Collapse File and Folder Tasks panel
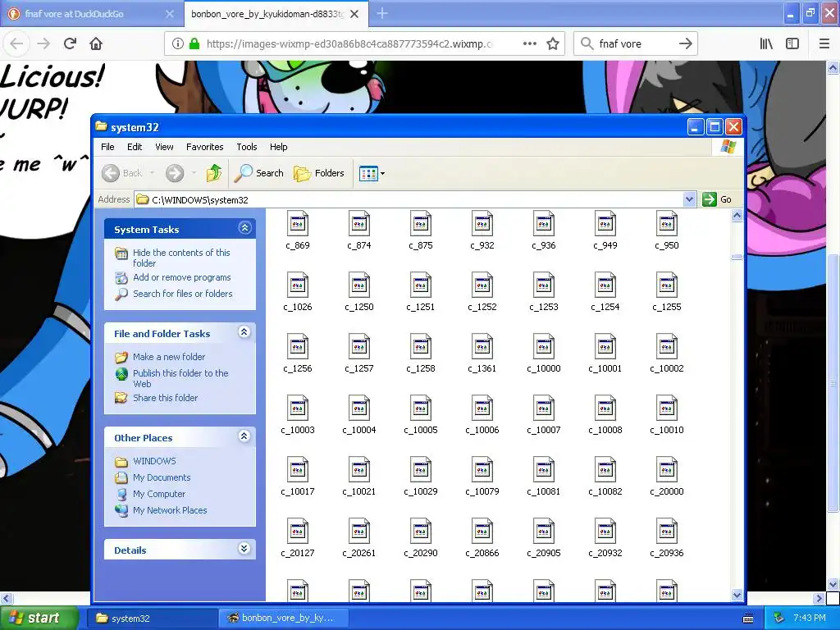The image size is (840, 630). (244, 332)
